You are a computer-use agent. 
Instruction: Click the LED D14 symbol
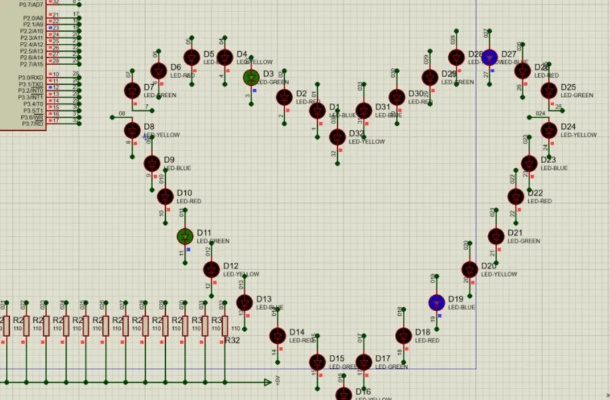(x=277, y=336)
